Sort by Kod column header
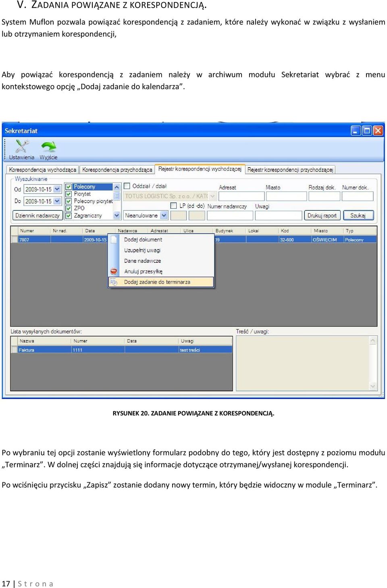 coord(295,231)
